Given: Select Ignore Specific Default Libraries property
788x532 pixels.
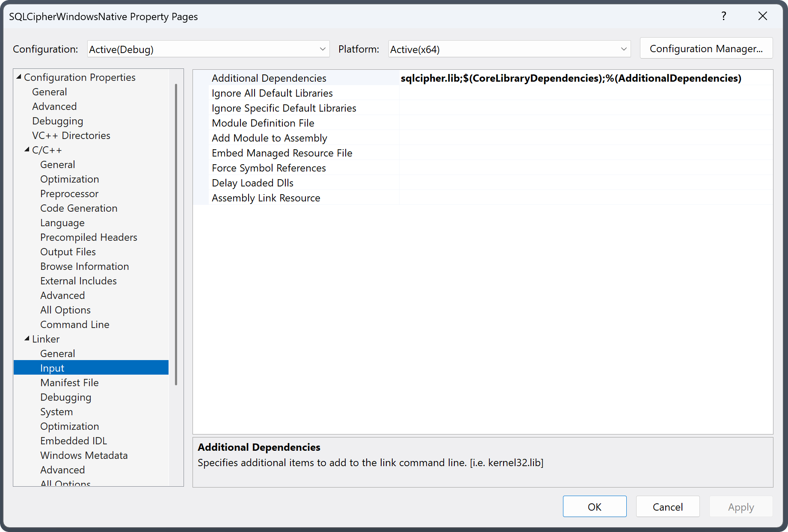Looking at the screenshot, I should [284, 108].
